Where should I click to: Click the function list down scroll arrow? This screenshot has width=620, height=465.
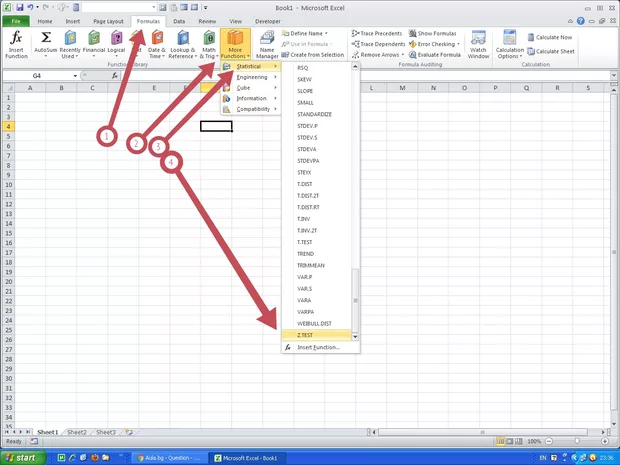355,336
